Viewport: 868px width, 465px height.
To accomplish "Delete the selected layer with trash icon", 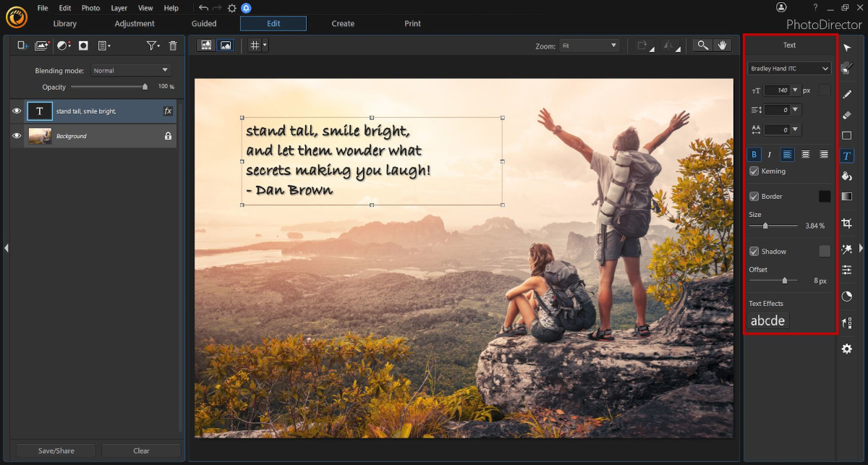I will [173, 46].
